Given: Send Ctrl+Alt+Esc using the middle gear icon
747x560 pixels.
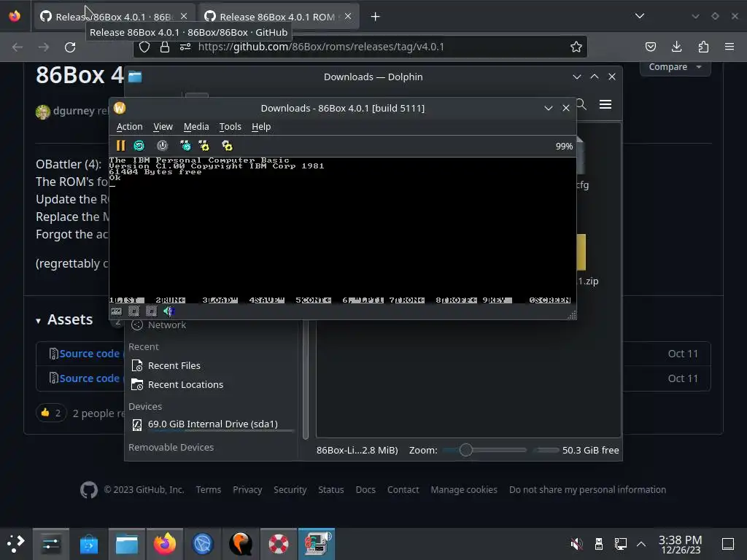Looking at the screenshot, I should [204, 146].
